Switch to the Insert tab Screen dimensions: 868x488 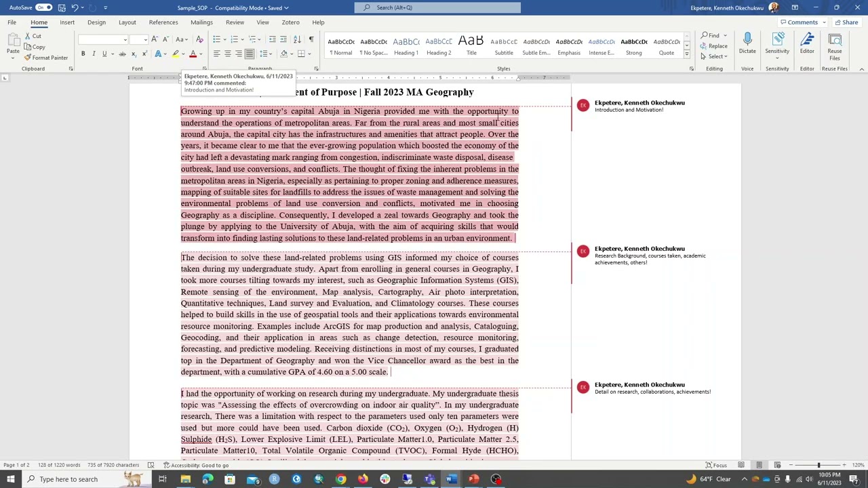tap(67, 22)
